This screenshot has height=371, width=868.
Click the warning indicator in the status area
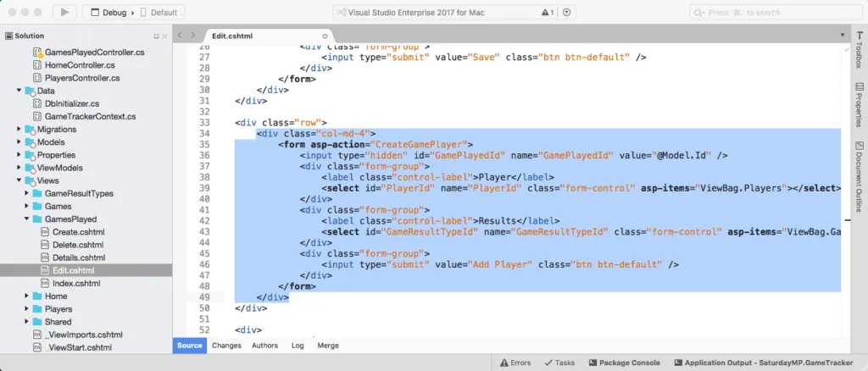(548, 12)
